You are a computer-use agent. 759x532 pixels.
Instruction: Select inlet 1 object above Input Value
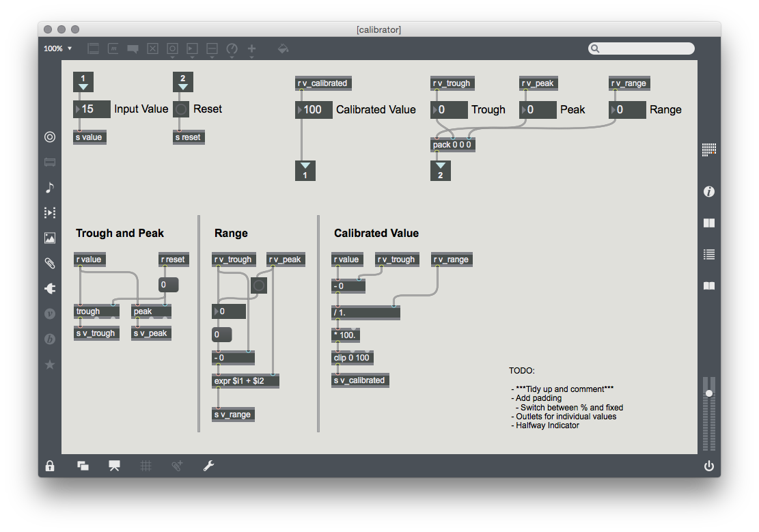tap(83, 82)
